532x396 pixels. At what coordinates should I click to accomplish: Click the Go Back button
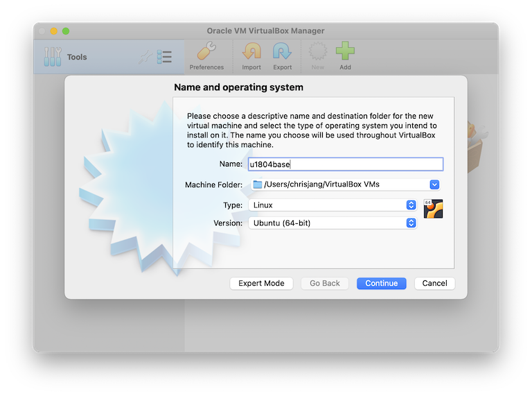[x=325, y=283]
